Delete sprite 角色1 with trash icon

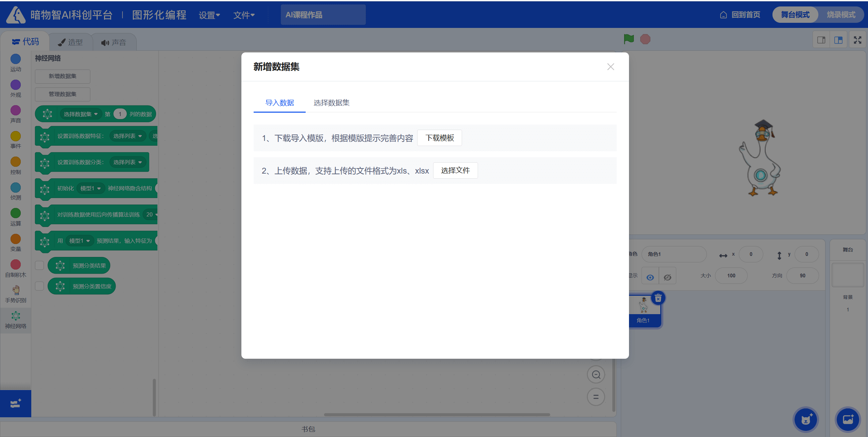click(658, 298)
